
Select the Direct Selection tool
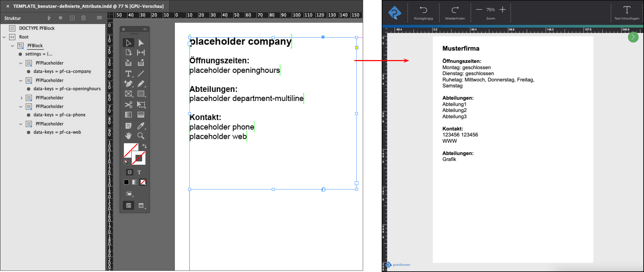coord(141,43)
